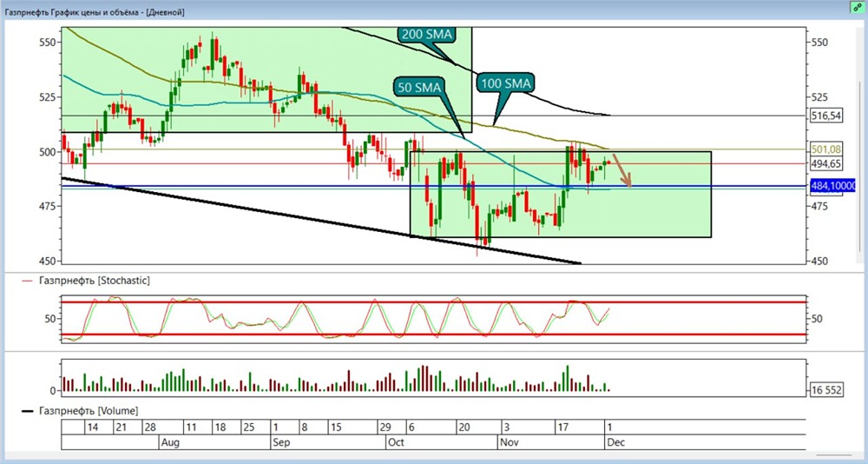The image size is (868, 464).
Task: Click the green chain link icon
Action: [859, 7]
